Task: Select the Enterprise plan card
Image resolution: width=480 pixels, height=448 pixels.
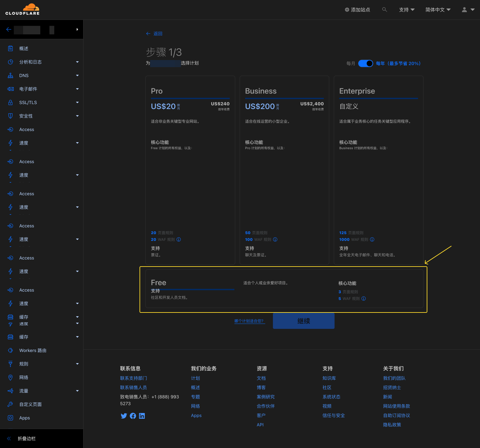Action: [x=379, y=170]
